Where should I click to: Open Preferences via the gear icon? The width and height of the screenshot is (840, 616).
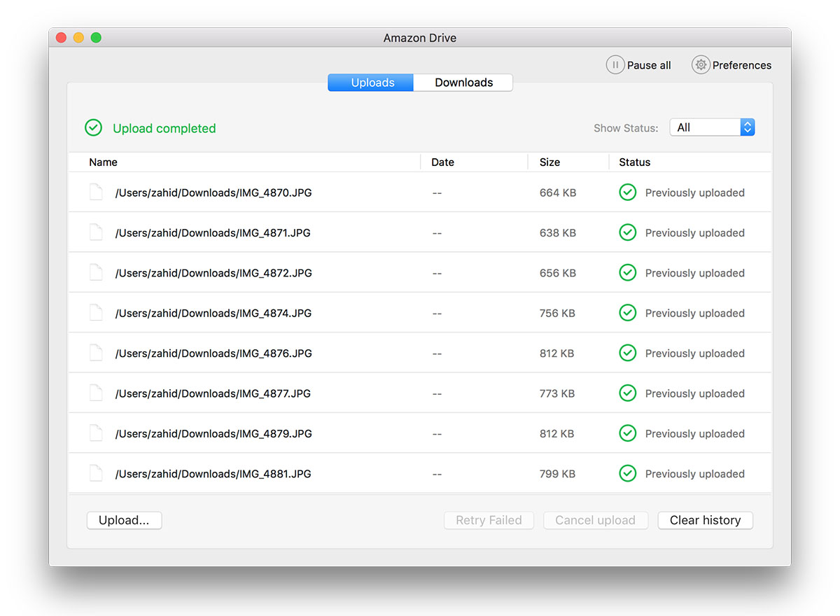click(x=701, y=65)
